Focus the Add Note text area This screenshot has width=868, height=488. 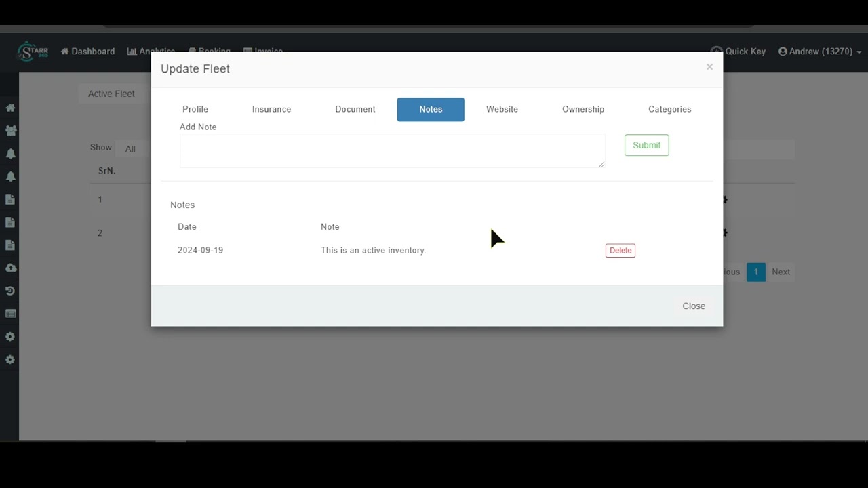coord(392,150)
